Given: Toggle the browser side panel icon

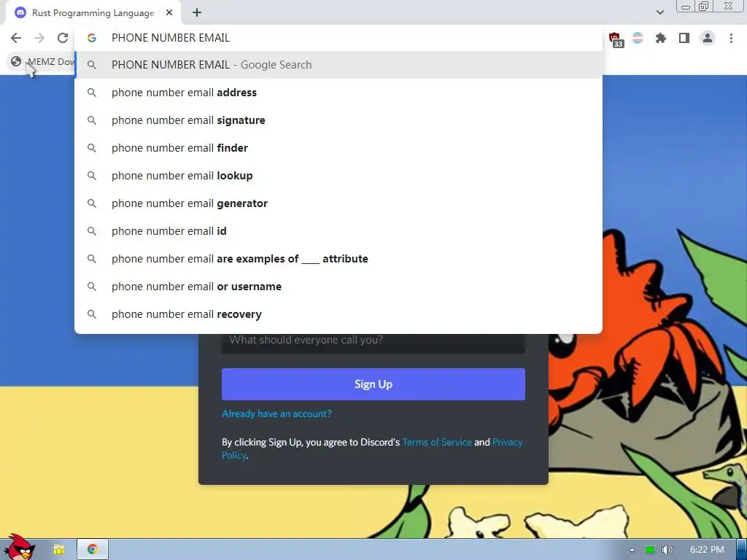Looking at the screenshot, I should [x=684, y=38].
